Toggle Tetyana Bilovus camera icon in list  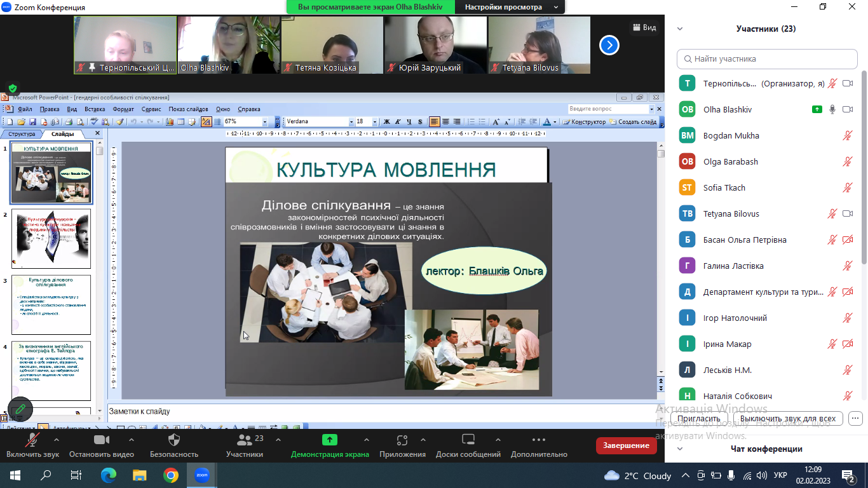[x=848, y=213]
